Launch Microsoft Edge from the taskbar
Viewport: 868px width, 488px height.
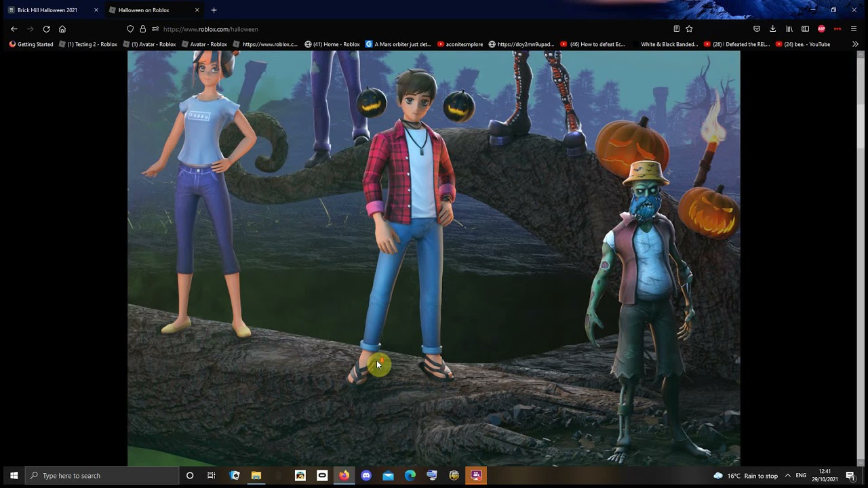[x=410, y=476]
